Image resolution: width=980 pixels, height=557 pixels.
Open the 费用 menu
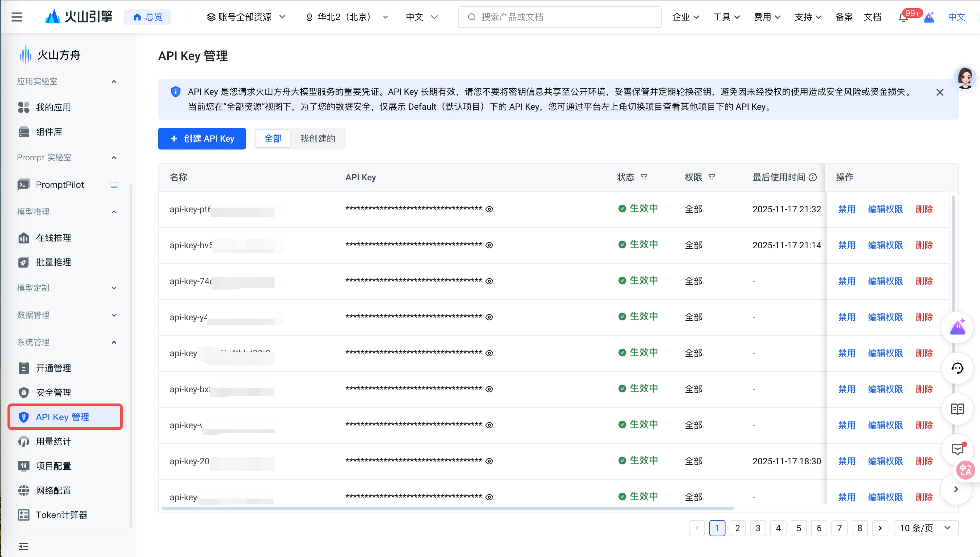tap(767, 17)
